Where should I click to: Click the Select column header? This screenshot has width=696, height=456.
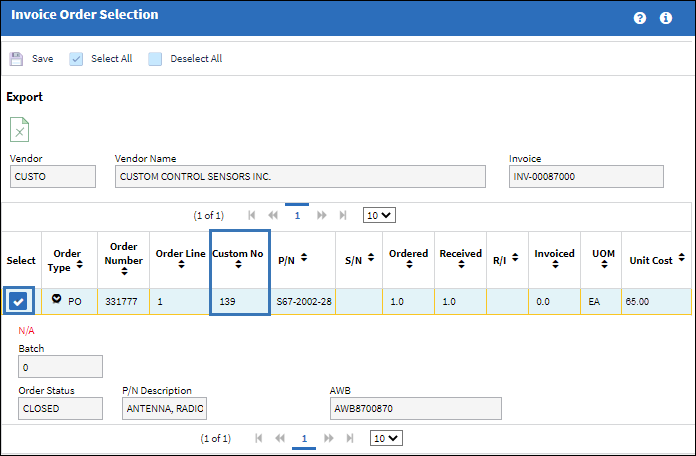pos(21,261)
